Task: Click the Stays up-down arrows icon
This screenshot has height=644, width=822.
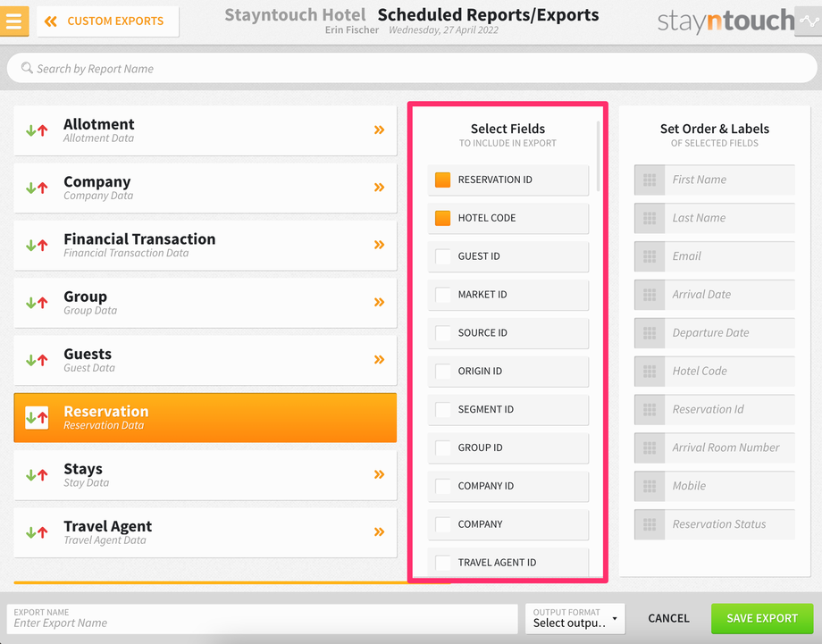Action: (x=37, y=475)
